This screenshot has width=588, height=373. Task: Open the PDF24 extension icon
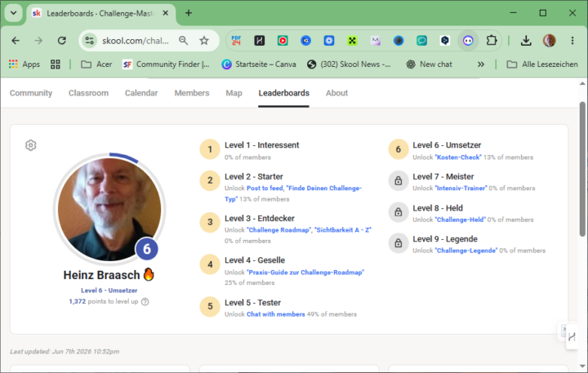pos(236,41)
